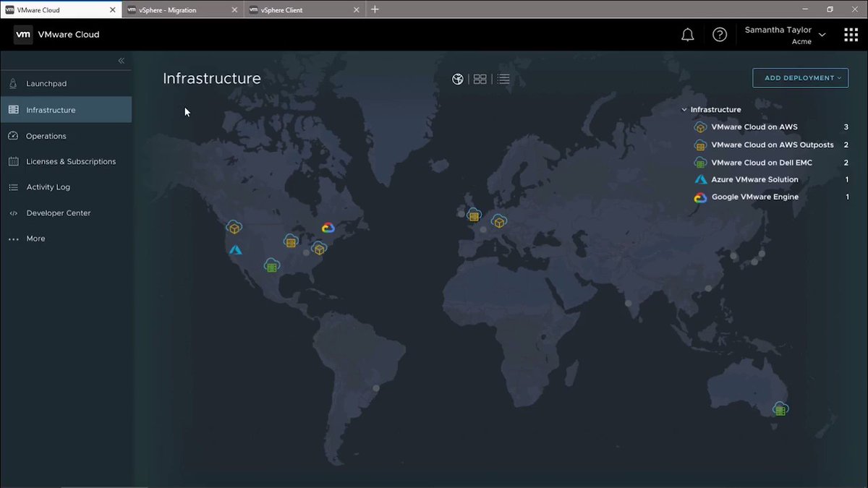Click the AWS marker on US east coast

tap(318, 249)
